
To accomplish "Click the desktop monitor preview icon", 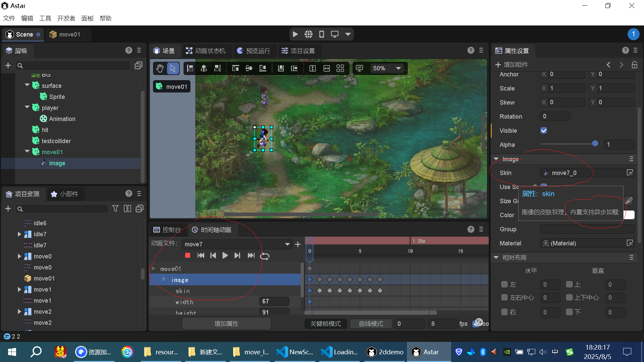I will tap(335, 34).
